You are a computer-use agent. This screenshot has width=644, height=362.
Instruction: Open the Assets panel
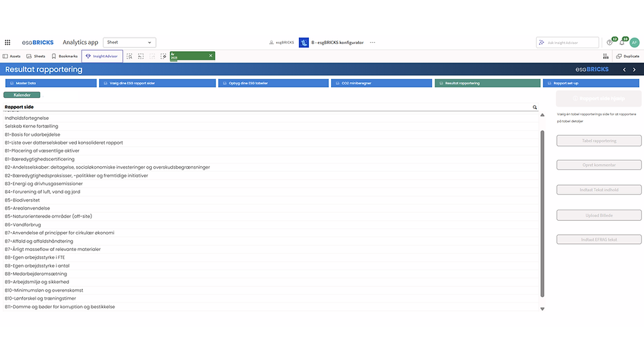coord(12,57)
